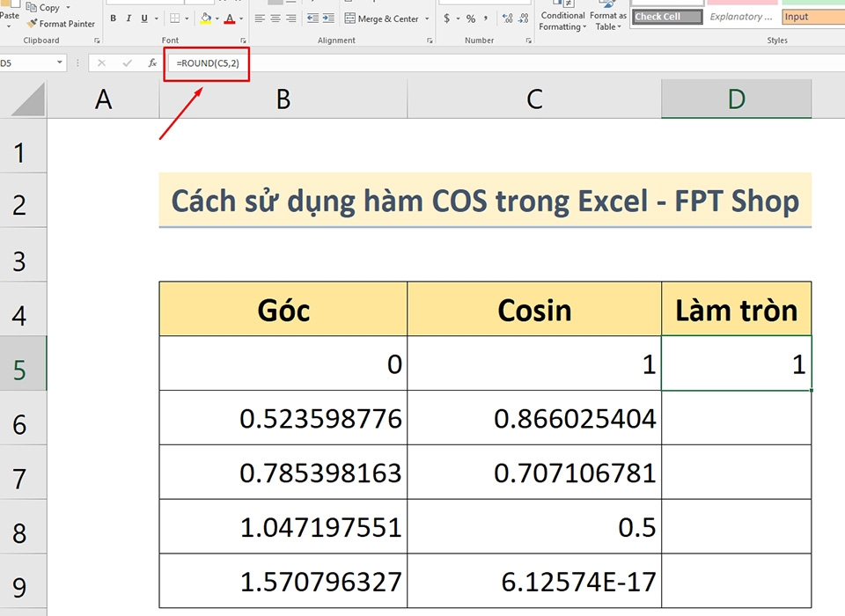
Task: Apply Accounting Number Format with dollar sign
Action: tap(446, 17)
